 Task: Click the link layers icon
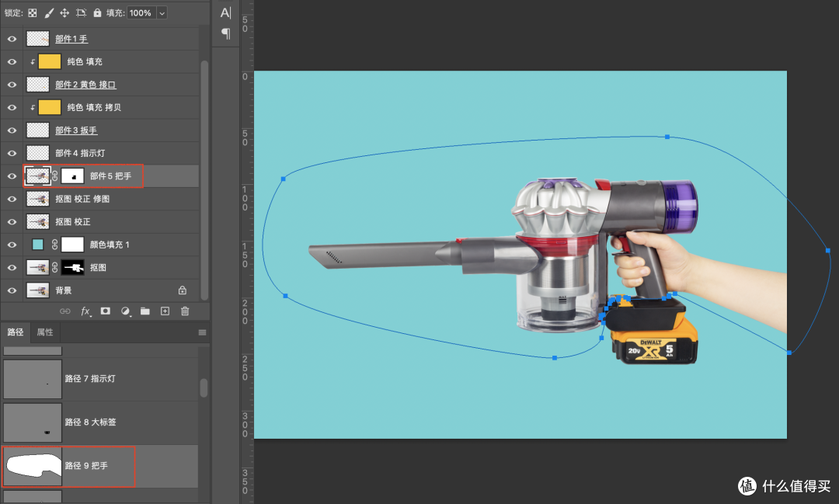pyautogui.click(x=64, y=311)
